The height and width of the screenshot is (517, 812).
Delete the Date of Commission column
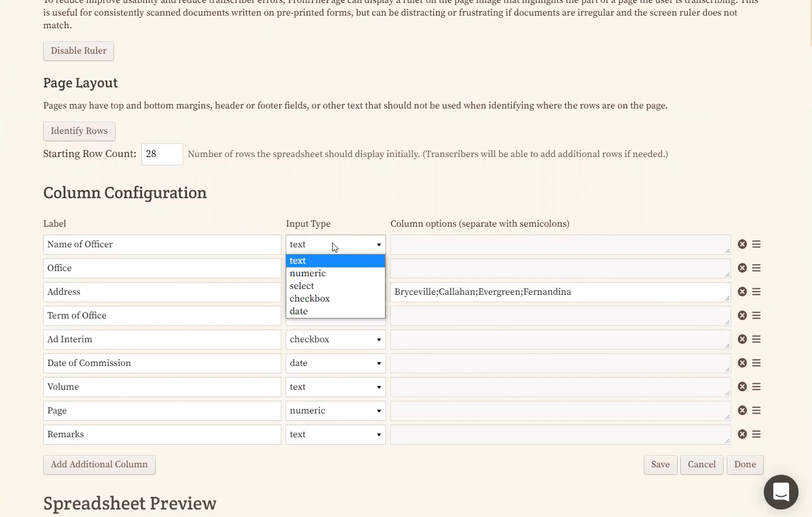tap(742, 363)
